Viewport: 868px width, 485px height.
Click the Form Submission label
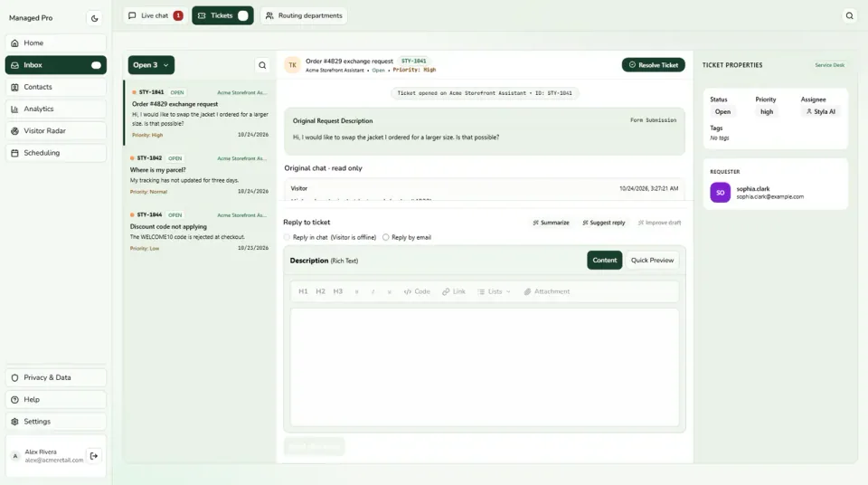point(653,120)
